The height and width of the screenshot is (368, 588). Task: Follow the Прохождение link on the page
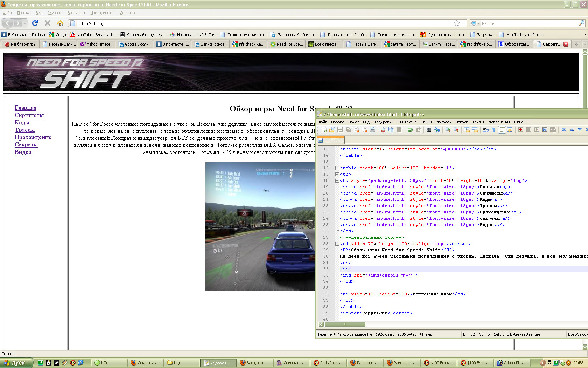click(33, 137)
